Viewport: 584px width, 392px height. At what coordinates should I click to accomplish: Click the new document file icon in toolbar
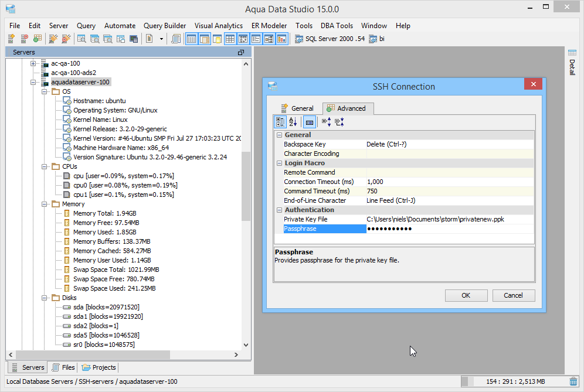150,39
